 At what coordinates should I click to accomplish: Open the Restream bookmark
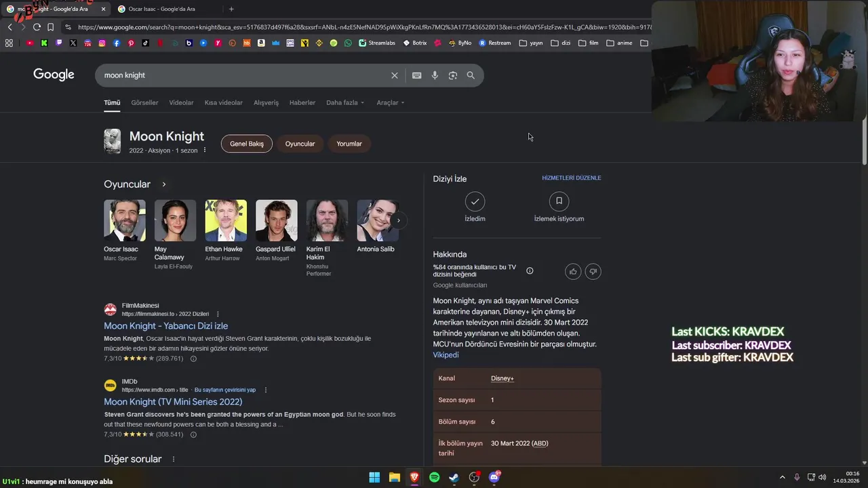pyautogui.click(x=495, y=43)
